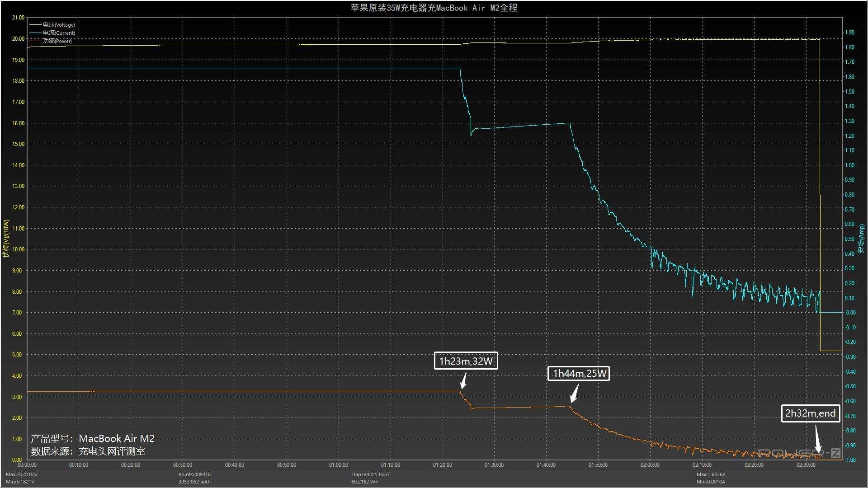Click the Max:20.0102V status value

tap(22, 474)
